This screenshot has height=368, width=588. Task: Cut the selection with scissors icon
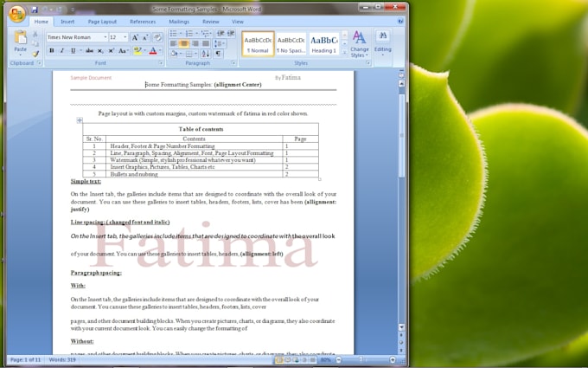pyautogui.click(x=35, y=34)
